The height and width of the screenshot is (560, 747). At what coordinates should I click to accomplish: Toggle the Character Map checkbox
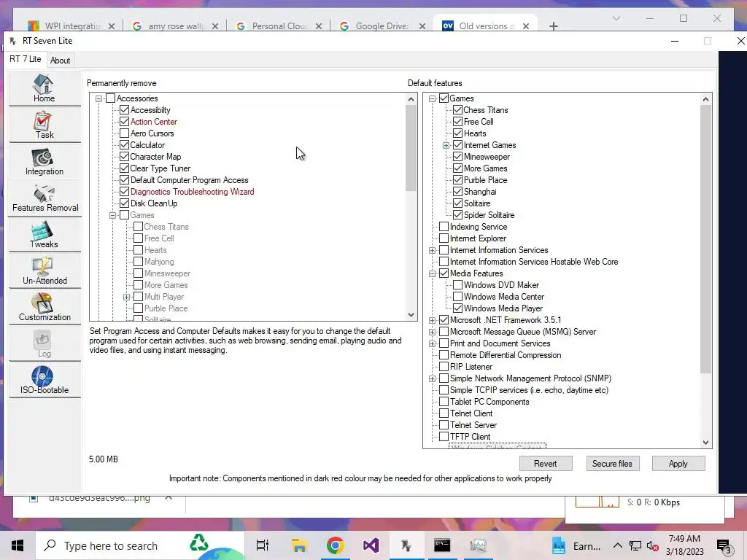point(124,157)
